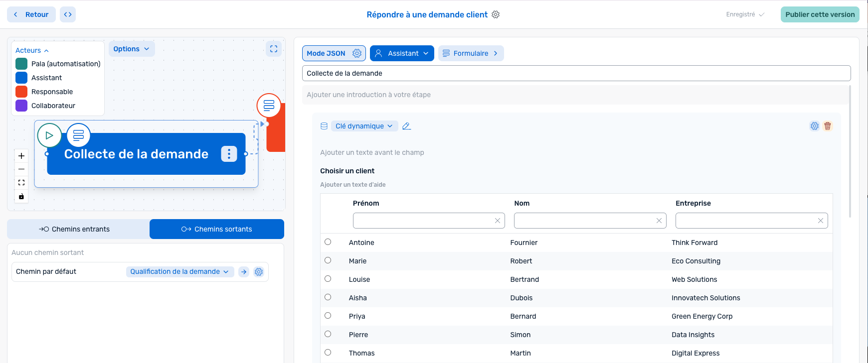Switch to Chemins sortants tab
Image resolution: width=868 pixels, height=363 pixels.
pos(217,229)
